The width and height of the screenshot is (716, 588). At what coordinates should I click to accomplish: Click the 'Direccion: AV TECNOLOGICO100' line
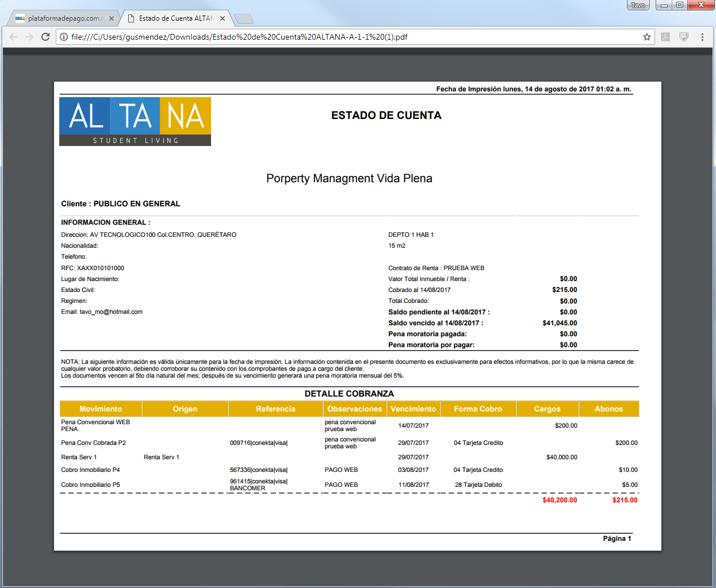149,235
